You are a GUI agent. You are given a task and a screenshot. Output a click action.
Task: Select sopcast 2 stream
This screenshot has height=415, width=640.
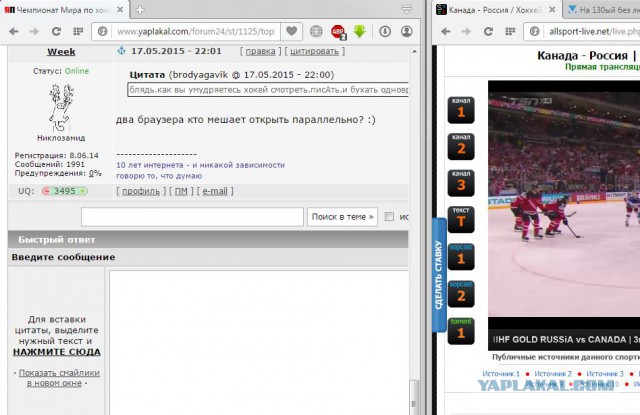pyautogui.click(x=461, y=294)
